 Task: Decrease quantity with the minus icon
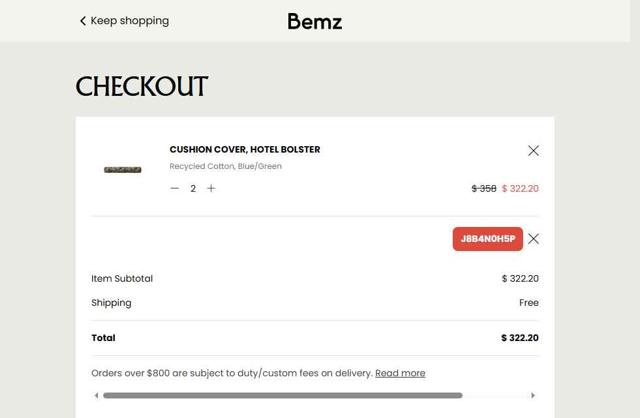175,188
